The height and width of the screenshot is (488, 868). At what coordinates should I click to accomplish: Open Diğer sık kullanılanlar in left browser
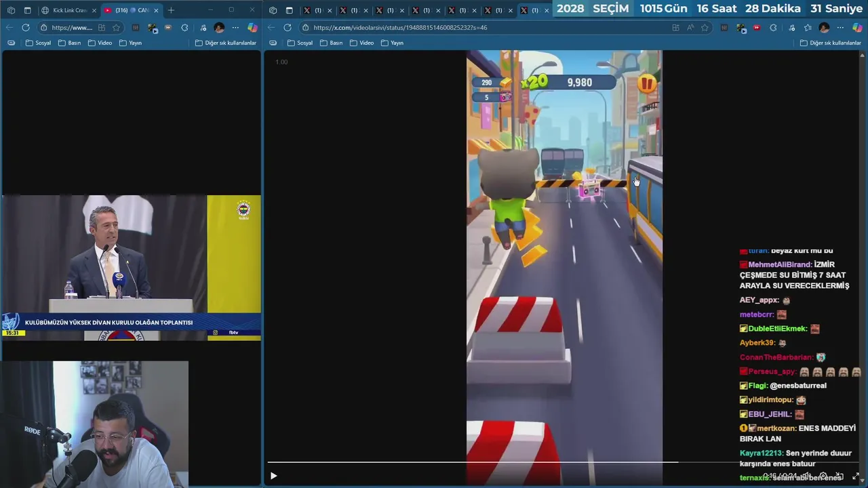[x=226, y=43]
